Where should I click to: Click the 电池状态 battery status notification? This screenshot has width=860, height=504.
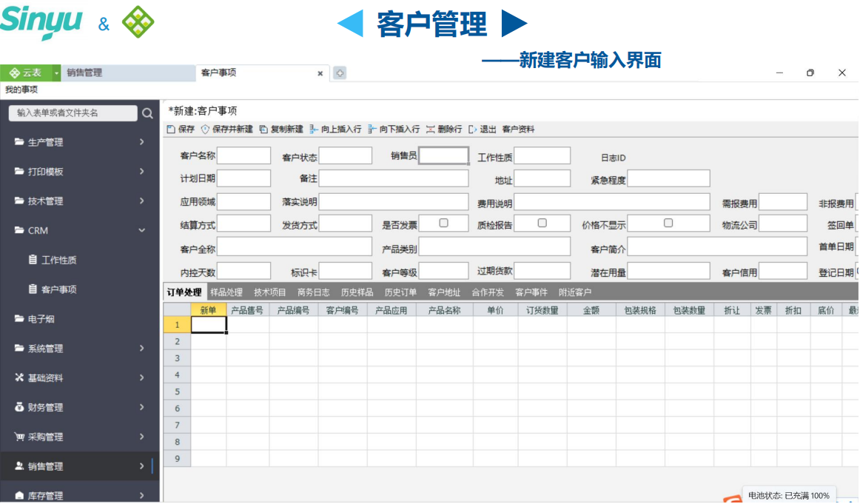click(789, 496)
